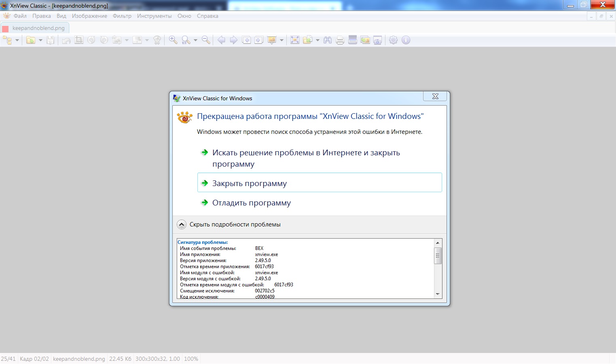Viewport: 616px width, 364px height.
Task: Click '25/41' file counter in status bar
Action: 8,359
